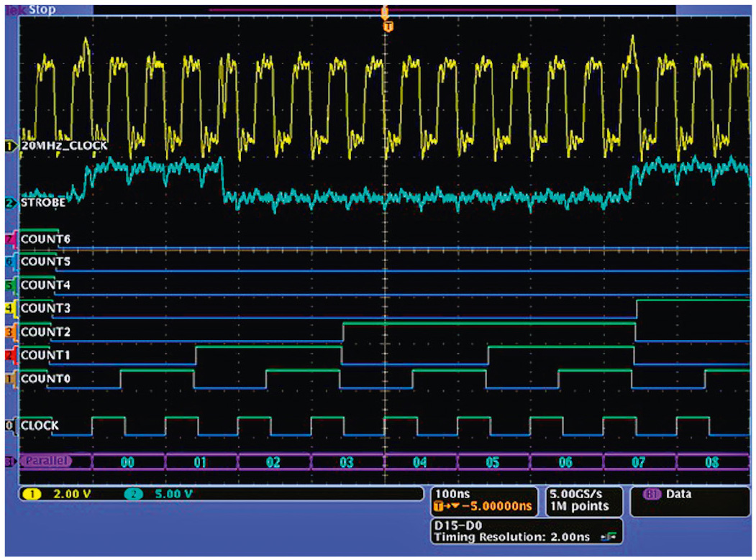Click the orange trigger position T marker
This screenshot has width=756, height=560.
point(388,27)
